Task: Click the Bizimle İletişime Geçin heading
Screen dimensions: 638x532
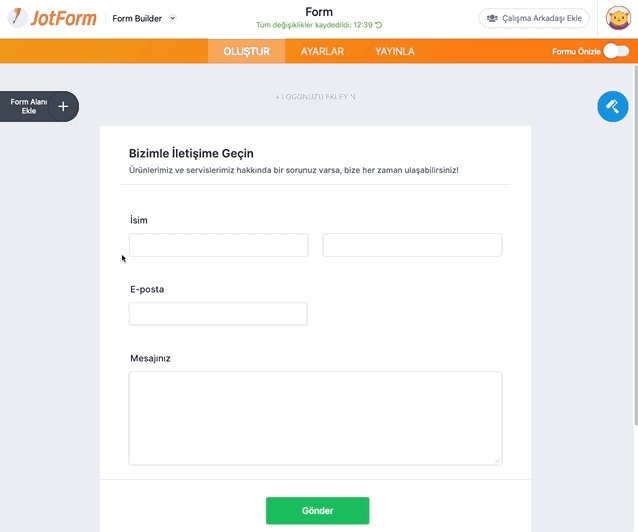Action: click(x=191, y=153)
